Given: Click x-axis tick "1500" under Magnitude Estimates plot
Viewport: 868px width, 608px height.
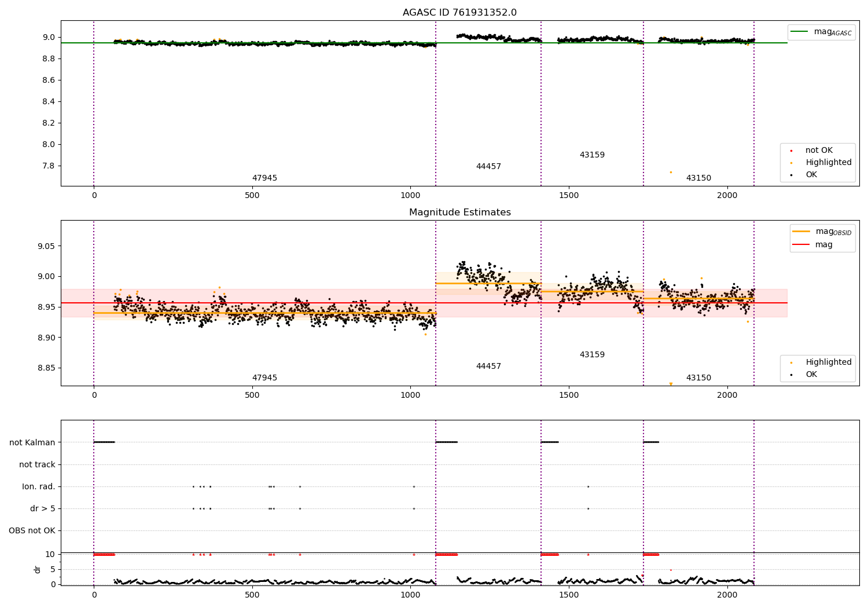Looking at the screenshot, I should point(569,395).
